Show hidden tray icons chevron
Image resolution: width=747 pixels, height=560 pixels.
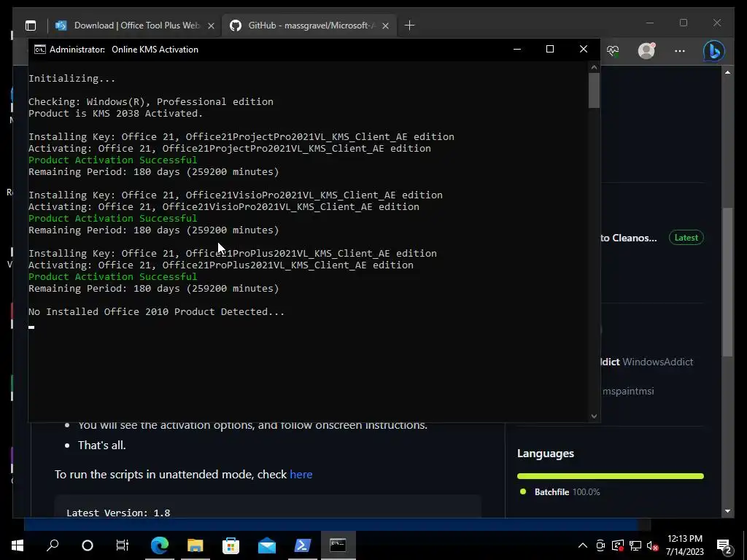click(583, 545)
